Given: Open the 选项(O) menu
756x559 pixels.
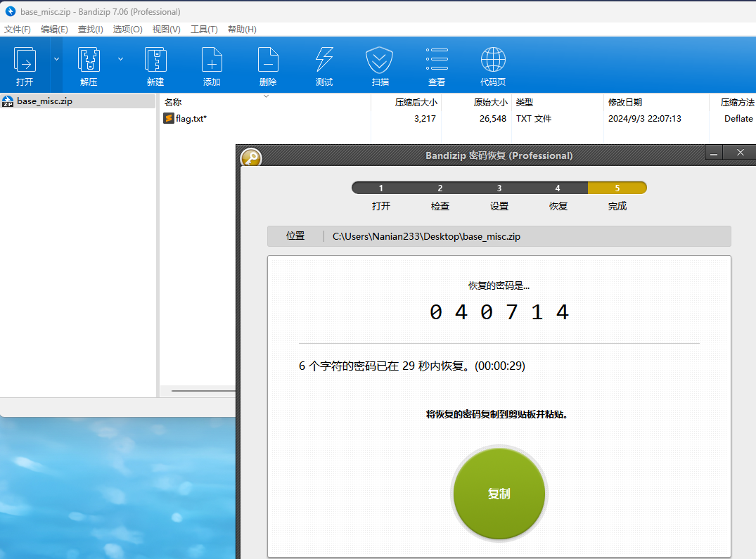Looking at the screenshot, I should pyautogui.click(x=128, y=30).
